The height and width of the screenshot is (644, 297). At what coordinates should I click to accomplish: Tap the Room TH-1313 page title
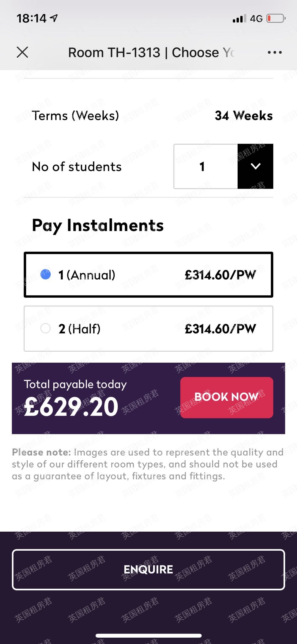pyautogui.click(x=151, y=52)
